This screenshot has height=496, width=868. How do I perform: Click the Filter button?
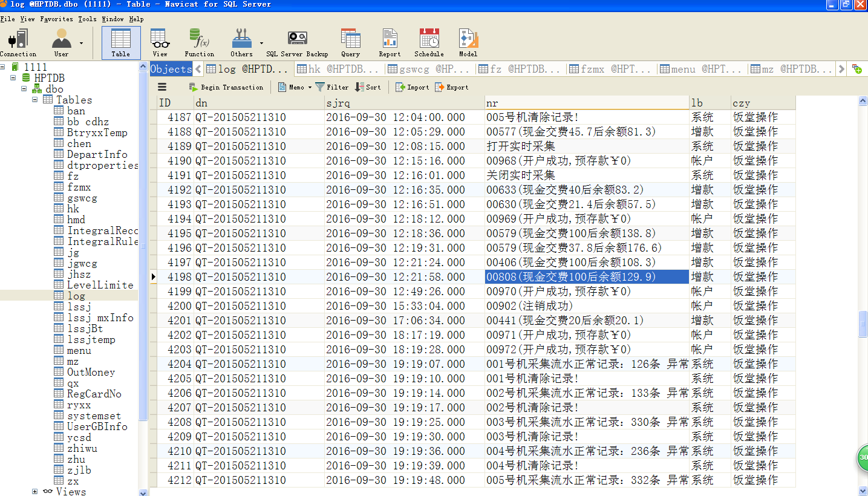point(332,87)
